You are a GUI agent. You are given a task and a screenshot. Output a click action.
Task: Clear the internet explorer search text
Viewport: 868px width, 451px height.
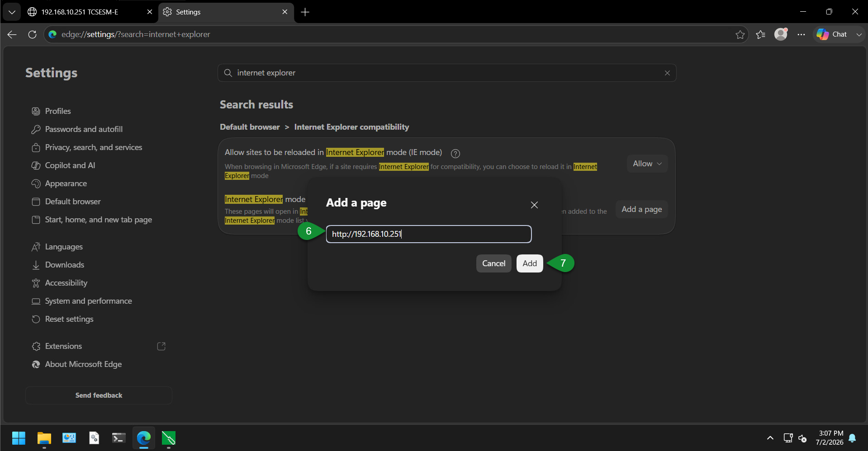(x=667, y=73)
